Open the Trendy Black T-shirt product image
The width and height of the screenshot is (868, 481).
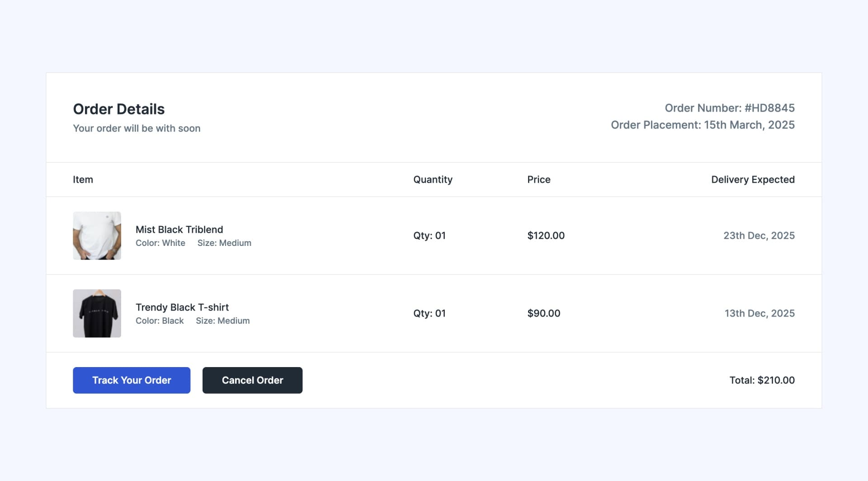click(97, 313)
